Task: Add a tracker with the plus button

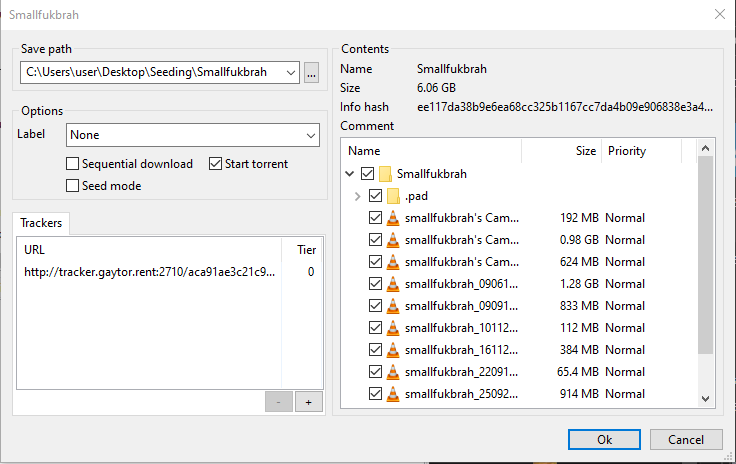Action: pos(309,401)
